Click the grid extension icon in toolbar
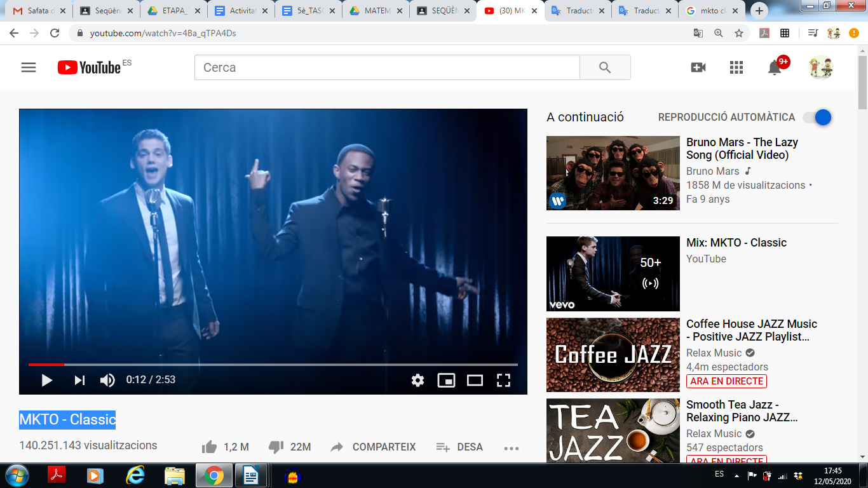868x488 pixels. tap(785, 33)
